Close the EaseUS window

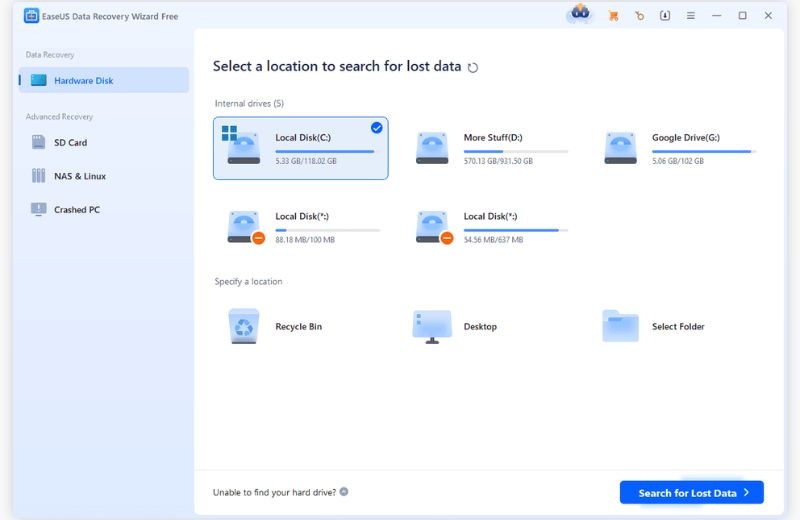tap(768, 16)
